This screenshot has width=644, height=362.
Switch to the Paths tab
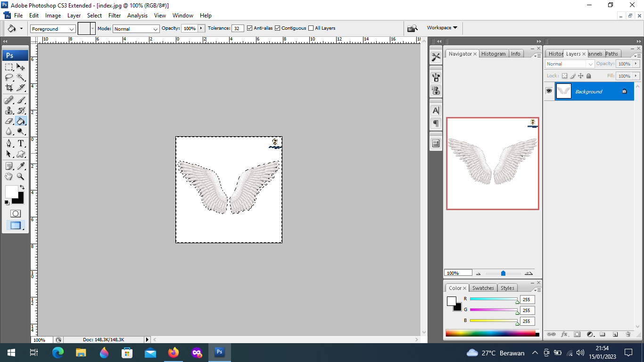pos(611,54)
